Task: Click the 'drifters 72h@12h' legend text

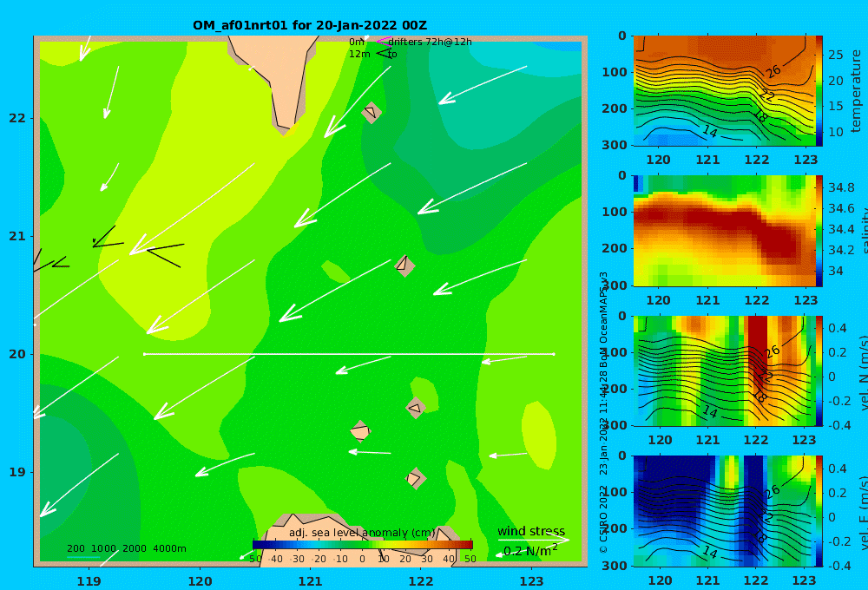Action: 431,42
